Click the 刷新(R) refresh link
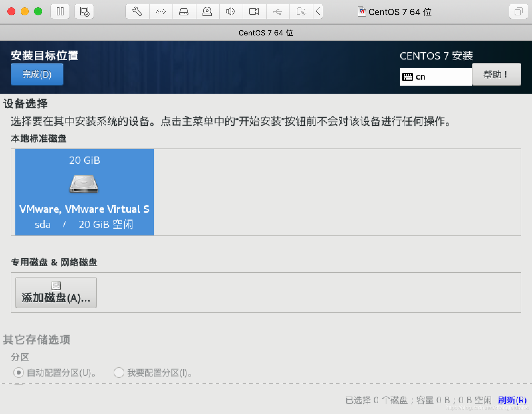The width and height of the screenshot is (532, 414). pyautogui.click(x=512, y=400)
